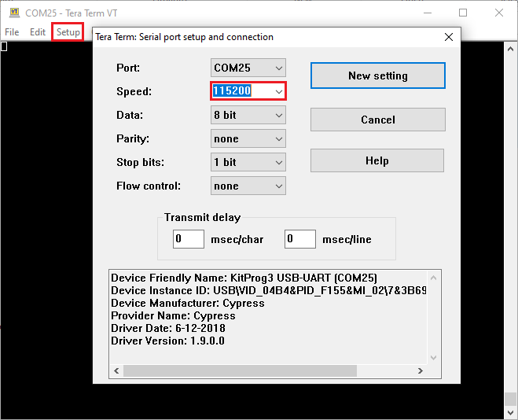This screenshot has height=420, width=518.
Task: Click the msec/char transmit delay field
Action: point(189,239)
